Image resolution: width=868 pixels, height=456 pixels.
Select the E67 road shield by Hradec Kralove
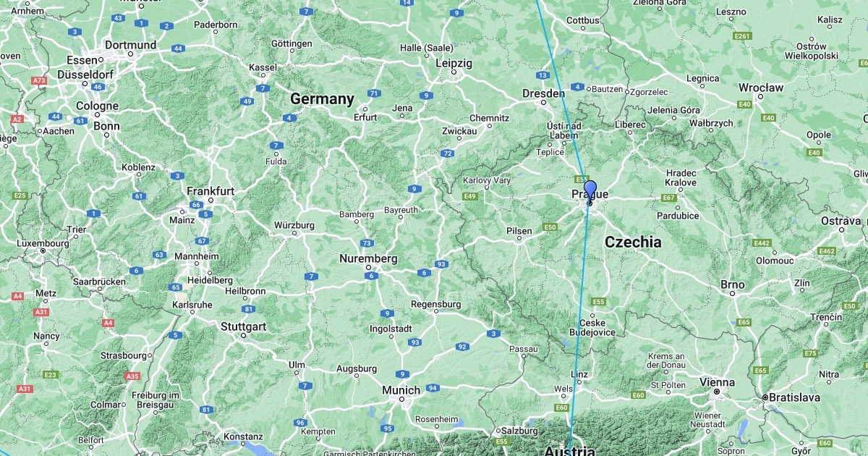pyautogui.click(x=669, y=198)
